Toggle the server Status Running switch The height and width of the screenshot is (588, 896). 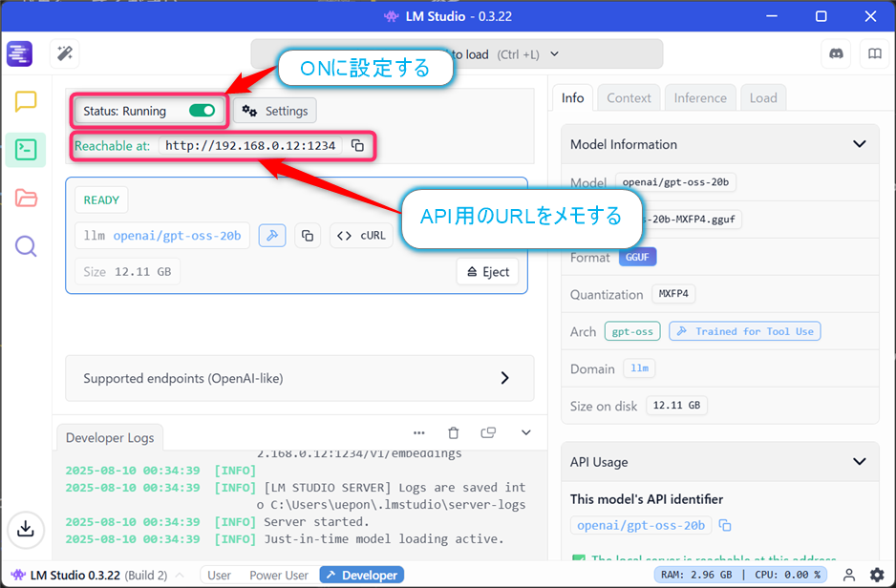(203, 110)
